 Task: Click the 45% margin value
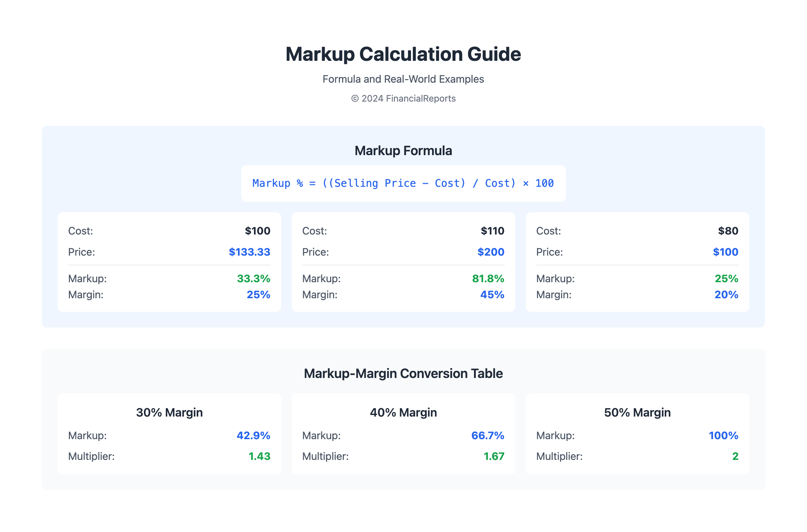pyautogui.click(x=492, y=295)
